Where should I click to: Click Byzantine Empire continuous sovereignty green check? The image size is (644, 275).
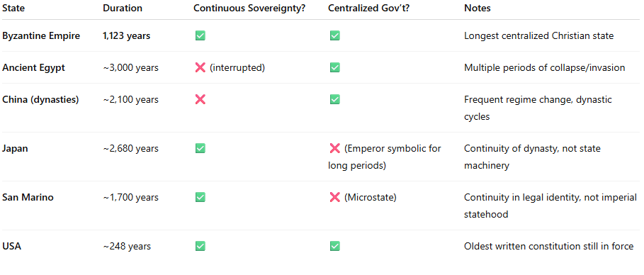click(x=200, y=35)
